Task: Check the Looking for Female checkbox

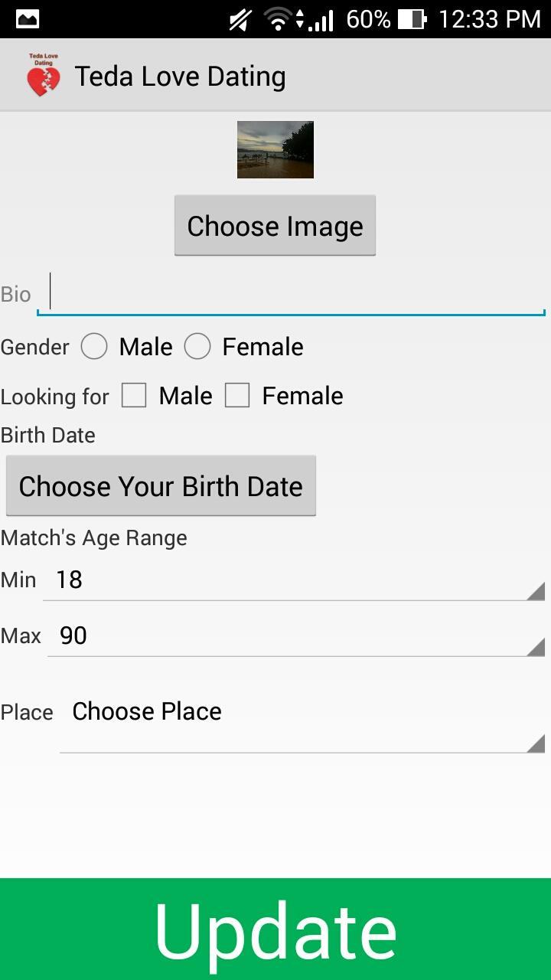Action: pyautogui.click(x=238, y=395)
